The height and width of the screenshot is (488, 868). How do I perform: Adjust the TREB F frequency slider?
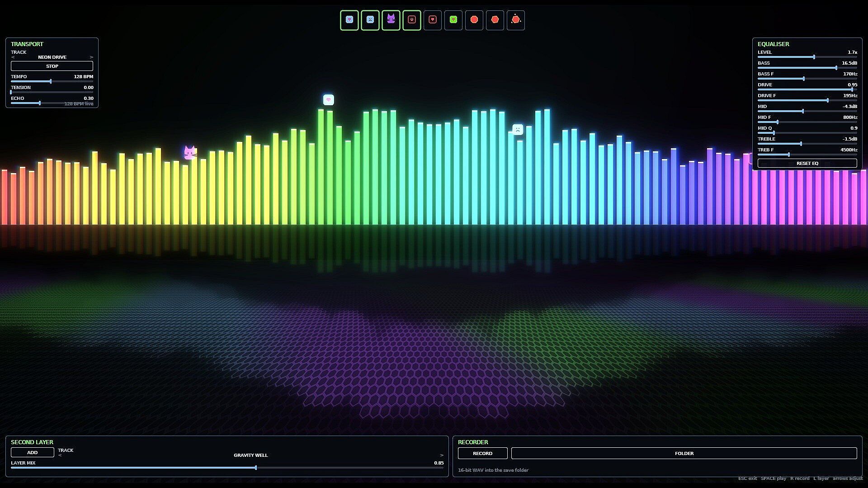pyautogui.click(x=807, y=155)
